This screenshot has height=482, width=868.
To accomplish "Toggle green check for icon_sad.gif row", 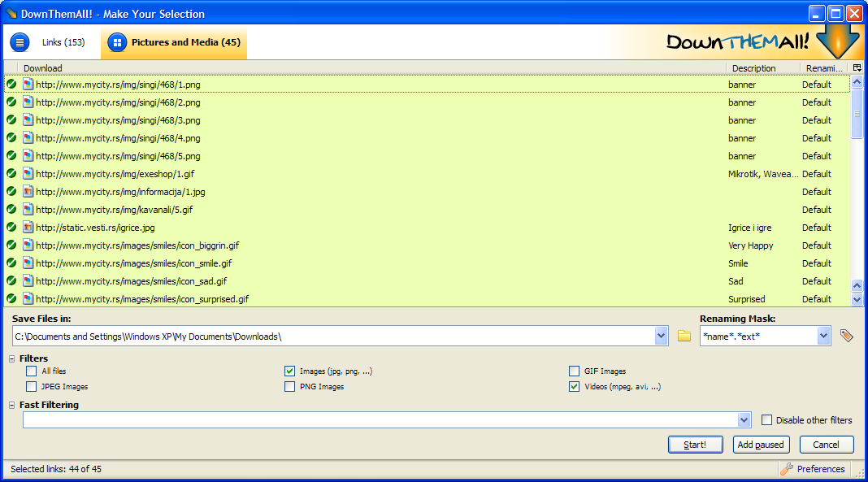I will (11, 280).
